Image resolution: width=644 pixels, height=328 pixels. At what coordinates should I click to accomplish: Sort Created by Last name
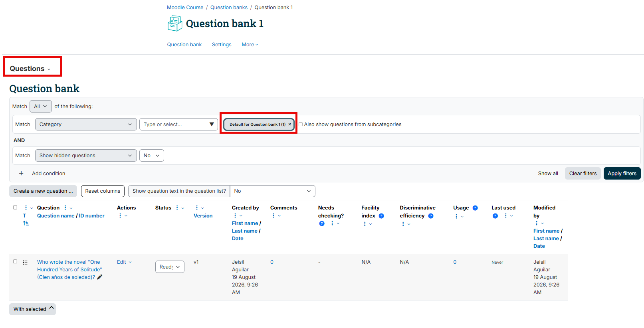[x=244, y=231]
